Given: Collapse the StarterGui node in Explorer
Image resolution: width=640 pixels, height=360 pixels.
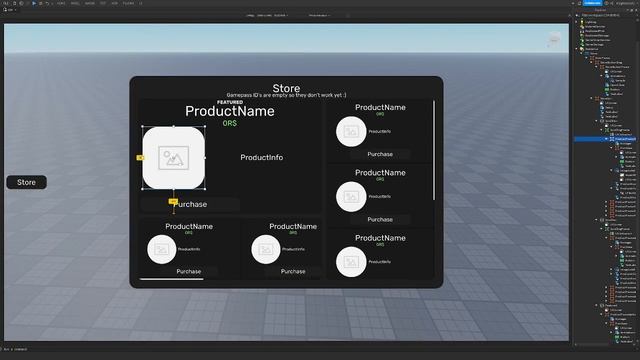Looking at the screenshot, I should point(577,49).
